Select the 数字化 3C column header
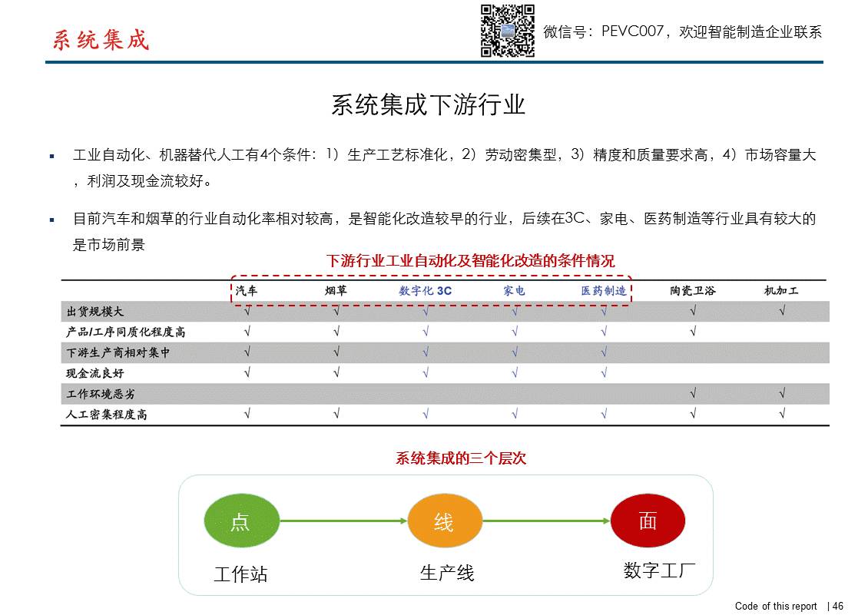The width and height of the screenshot is (868, 615). point(426,291)
